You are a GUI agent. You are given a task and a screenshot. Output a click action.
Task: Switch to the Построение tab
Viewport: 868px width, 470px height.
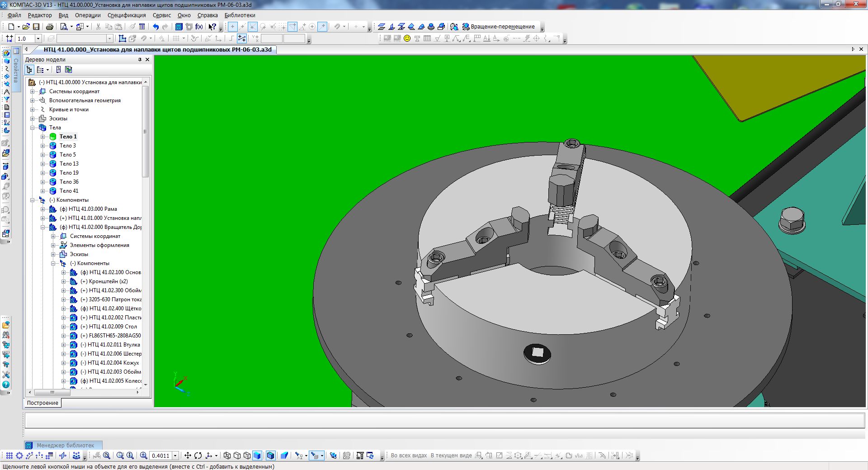pyautogui.click(x=42, y=403)
